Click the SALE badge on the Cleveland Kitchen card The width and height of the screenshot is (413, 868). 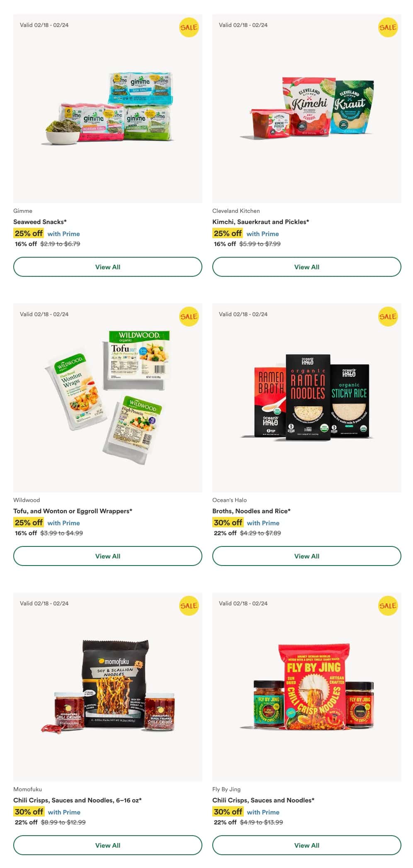[388, 27]
